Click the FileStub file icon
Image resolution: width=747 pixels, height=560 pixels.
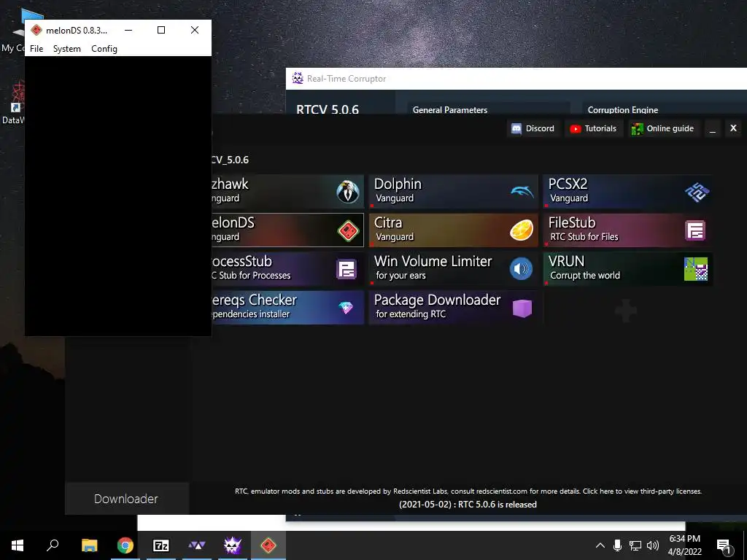point(695,230)
